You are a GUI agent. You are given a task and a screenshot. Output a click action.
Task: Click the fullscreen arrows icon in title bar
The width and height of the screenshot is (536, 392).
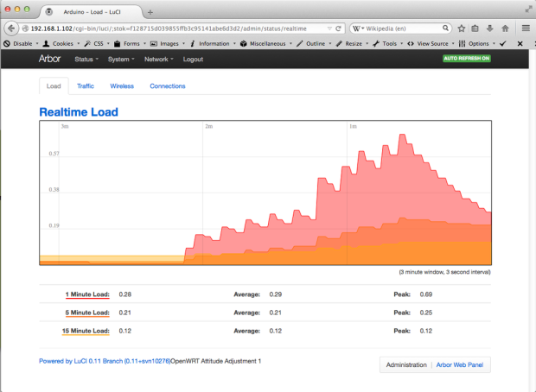click(x=528, y=9)
